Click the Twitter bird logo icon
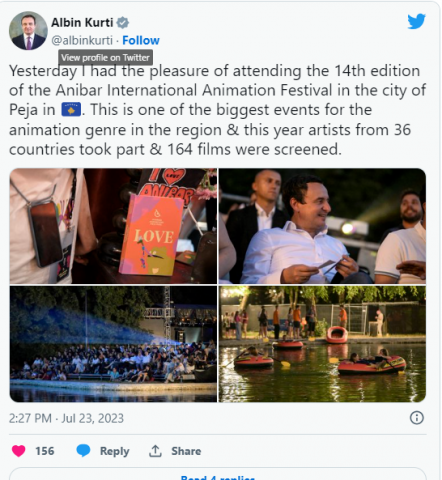 (x=416, y=21)
